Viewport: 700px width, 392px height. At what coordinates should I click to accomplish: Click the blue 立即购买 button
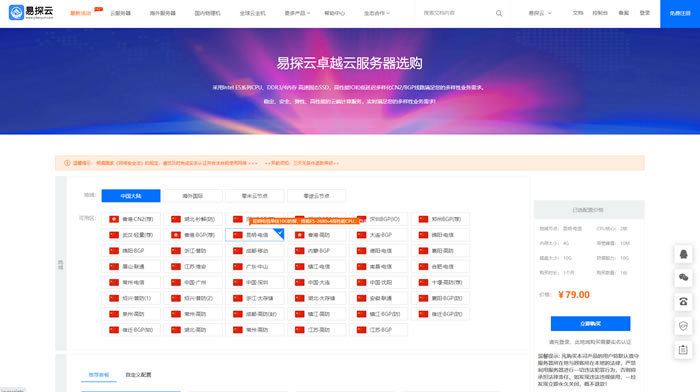pos(590,323)
